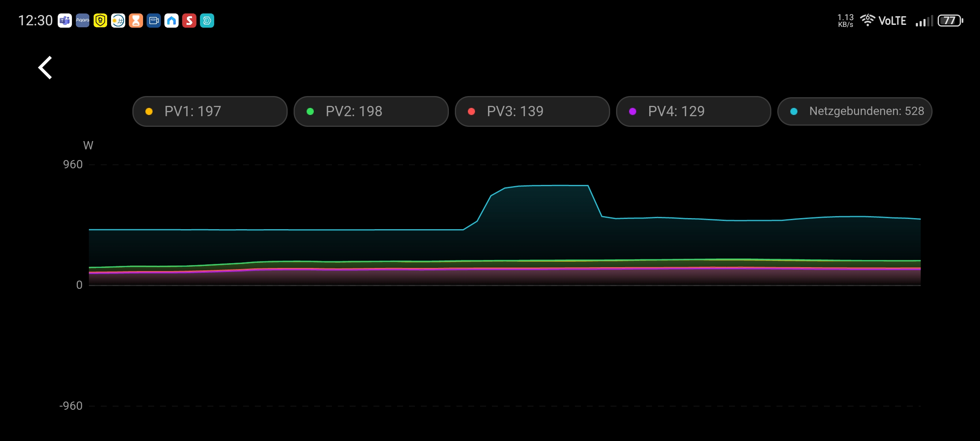
Task: Tap the Microsoft Teams notification icon
Action: pos(65,21)
